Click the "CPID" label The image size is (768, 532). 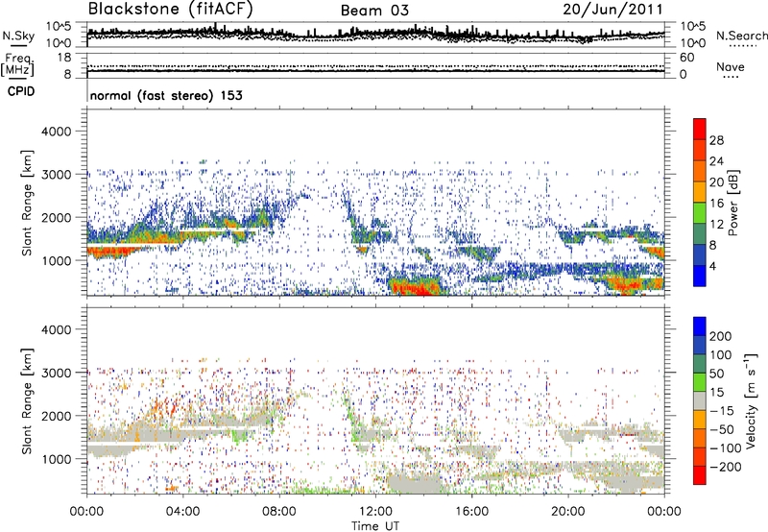point(20,91)
